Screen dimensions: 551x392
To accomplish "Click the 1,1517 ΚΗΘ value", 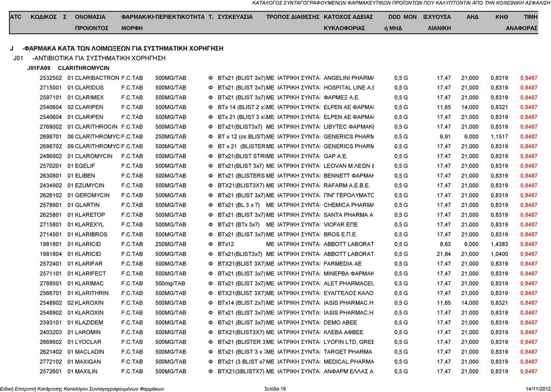I will pyautogui.click(x=499, y=137).
